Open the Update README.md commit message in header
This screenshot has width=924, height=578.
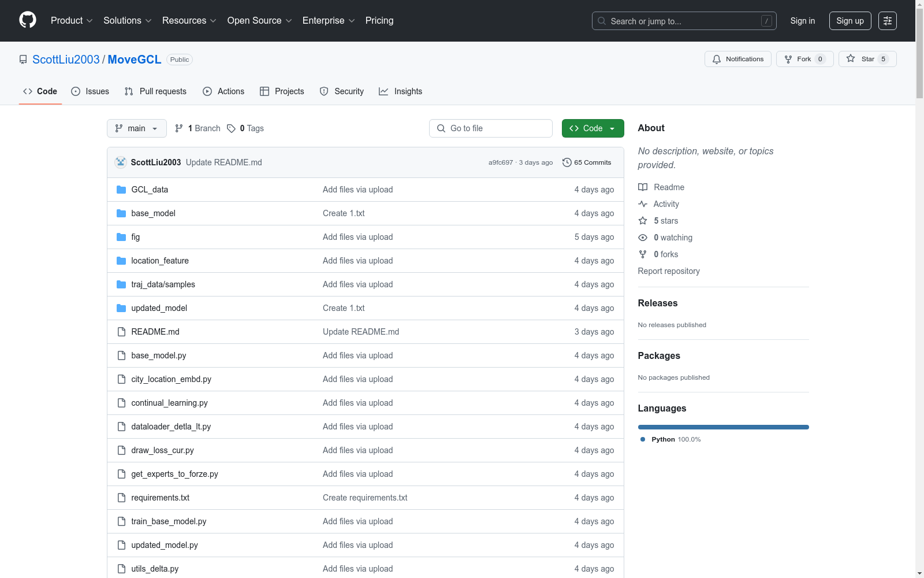(224, 162)
